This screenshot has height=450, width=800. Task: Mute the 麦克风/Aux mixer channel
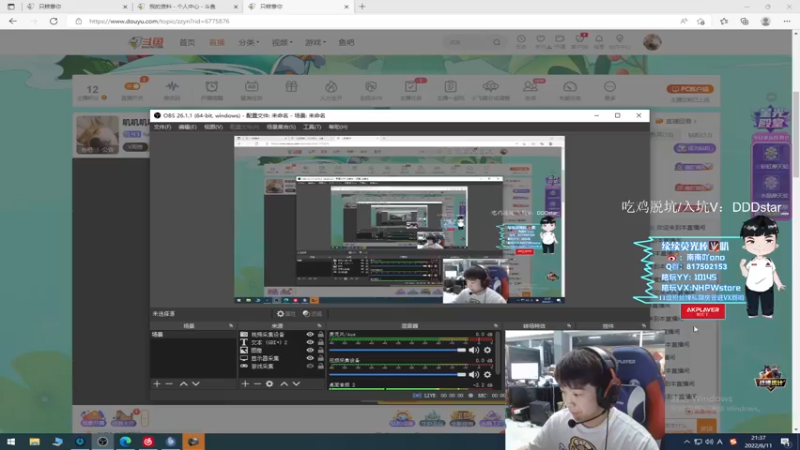point(474,350)
